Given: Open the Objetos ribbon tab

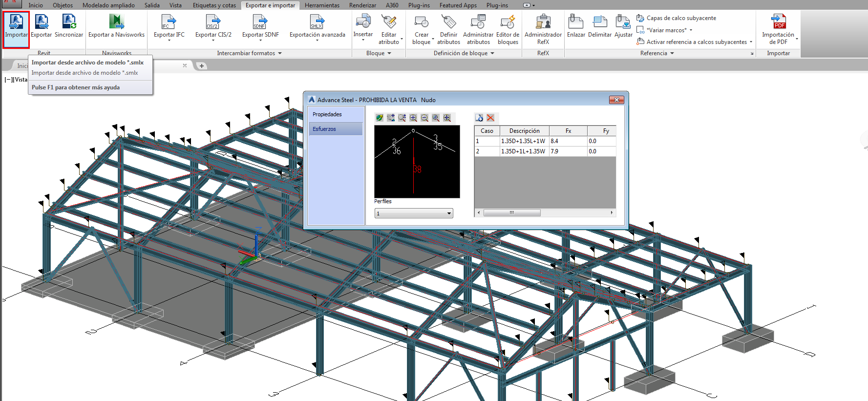Looking at the screenshot, I should click(63, 5).
